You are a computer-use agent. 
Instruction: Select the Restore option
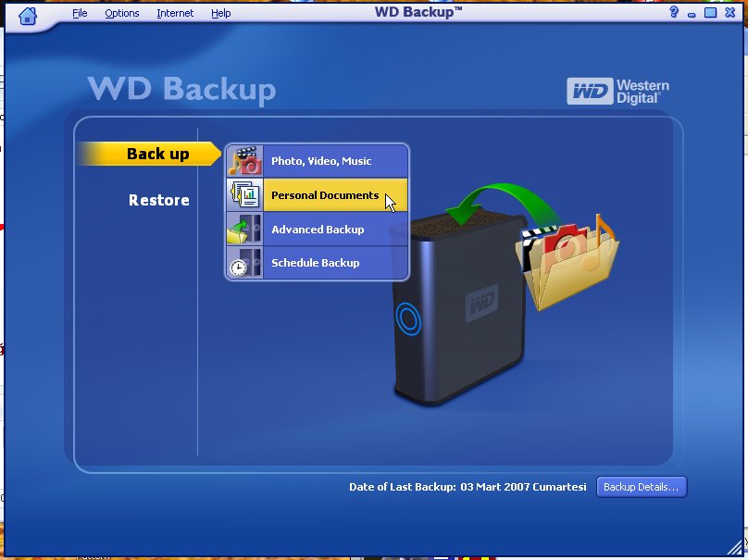coord(159,200)
